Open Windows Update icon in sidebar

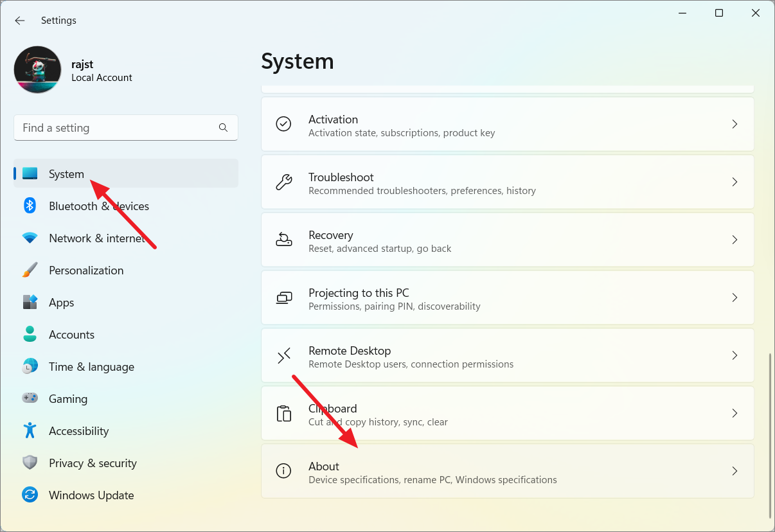pos(30,495)
